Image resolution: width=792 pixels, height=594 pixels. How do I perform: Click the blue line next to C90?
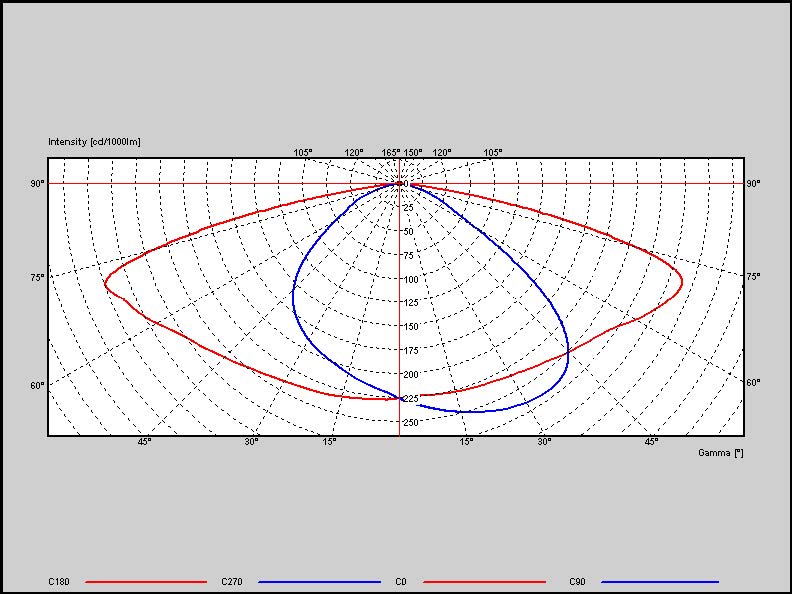click(x=660, y=582)
